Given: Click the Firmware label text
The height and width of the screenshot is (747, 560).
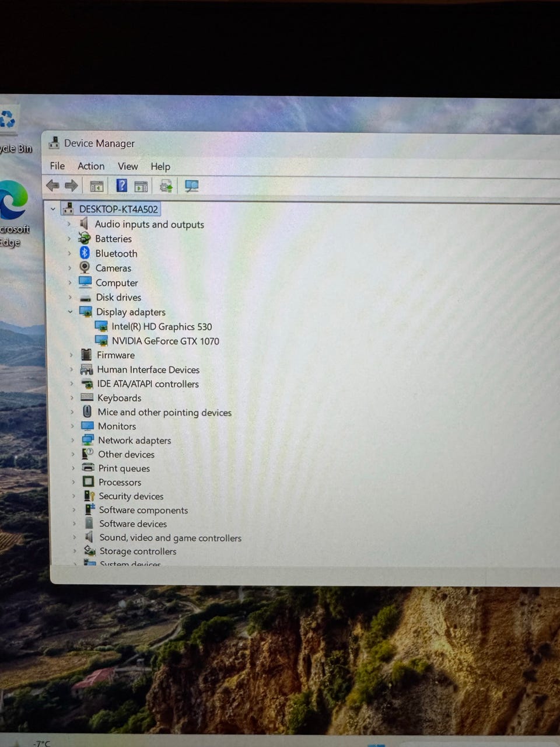Looking at the screenshot, I should 116,355.
